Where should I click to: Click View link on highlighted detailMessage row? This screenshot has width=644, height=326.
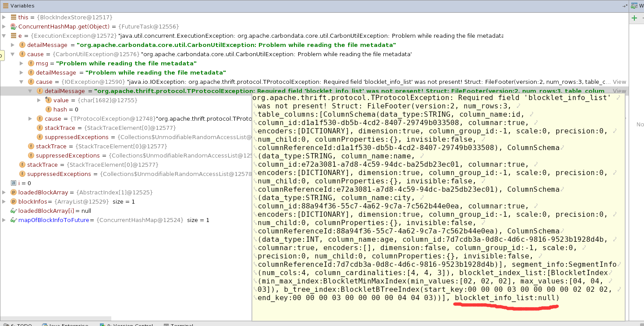click(x=619, y=91)
